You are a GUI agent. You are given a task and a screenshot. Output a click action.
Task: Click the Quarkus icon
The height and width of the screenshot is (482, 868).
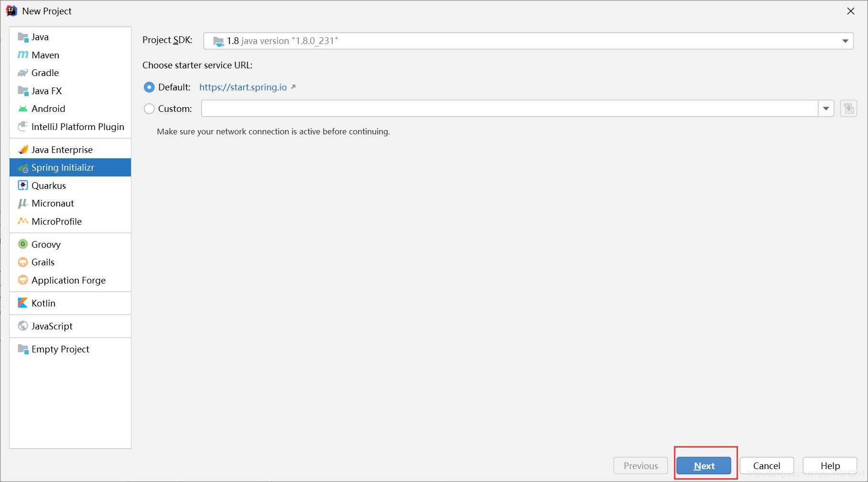pyautogui.click(x=22, y=185)
